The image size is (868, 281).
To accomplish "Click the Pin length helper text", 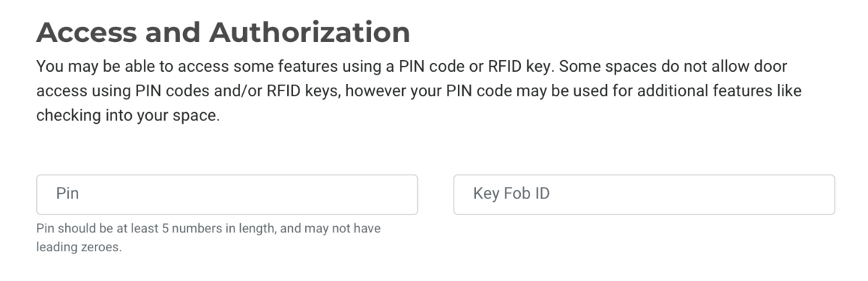I will (208, 238).
